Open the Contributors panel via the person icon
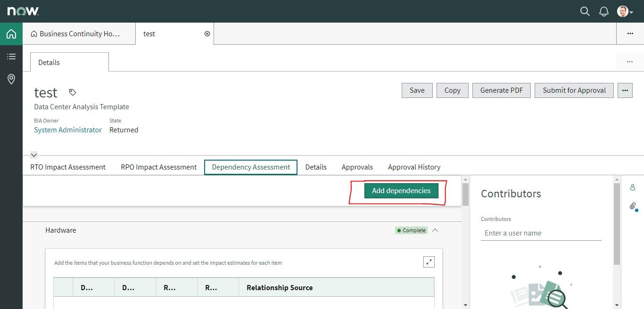Image resolution: width=644 pixels, height=309 pixels. [x=633, y=187]
